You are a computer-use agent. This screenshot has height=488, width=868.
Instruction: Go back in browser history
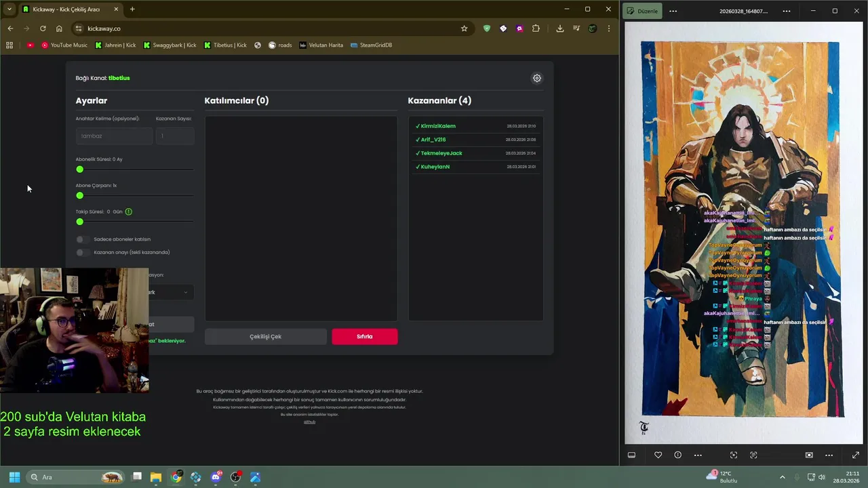coord(10,28)
